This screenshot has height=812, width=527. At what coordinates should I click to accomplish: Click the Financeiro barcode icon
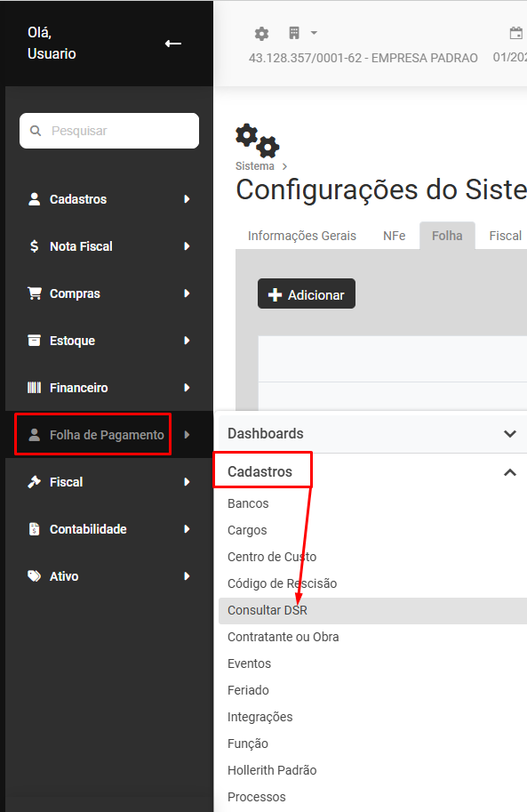click(x=34, y=388)
